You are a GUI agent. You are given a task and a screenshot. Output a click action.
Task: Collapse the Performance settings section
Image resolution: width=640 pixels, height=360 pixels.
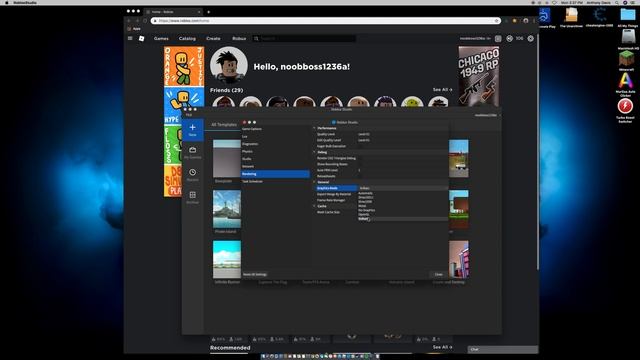click(x=314, y=128)
